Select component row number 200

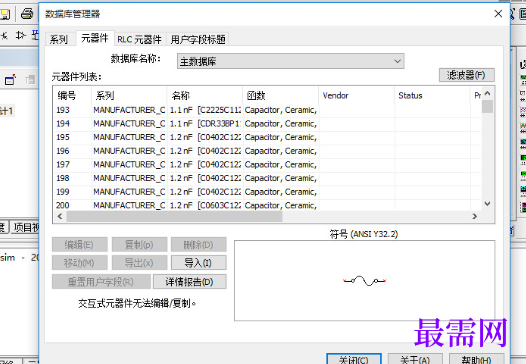coord(267,205)
